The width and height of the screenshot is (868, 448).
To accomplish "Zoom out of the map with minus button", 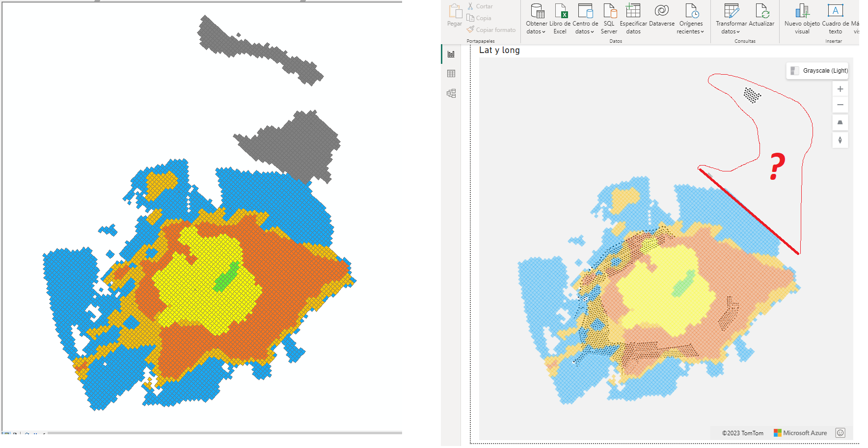I will coord(840,105).
